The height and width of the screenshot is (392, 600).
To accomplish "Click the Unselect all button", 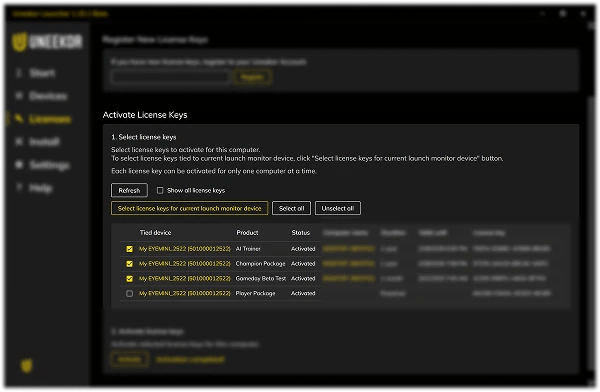I will 338,208.
